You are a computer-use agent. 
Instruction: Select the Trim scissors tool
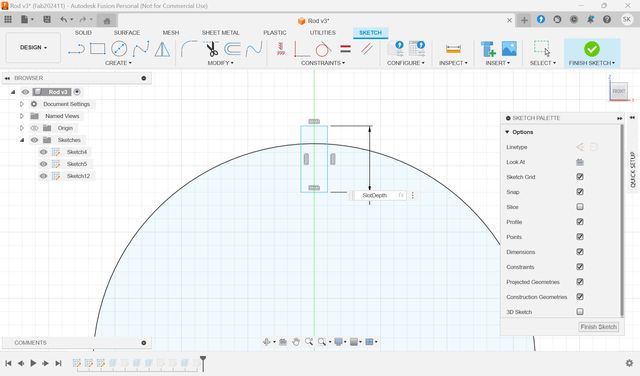click(211, 49)
